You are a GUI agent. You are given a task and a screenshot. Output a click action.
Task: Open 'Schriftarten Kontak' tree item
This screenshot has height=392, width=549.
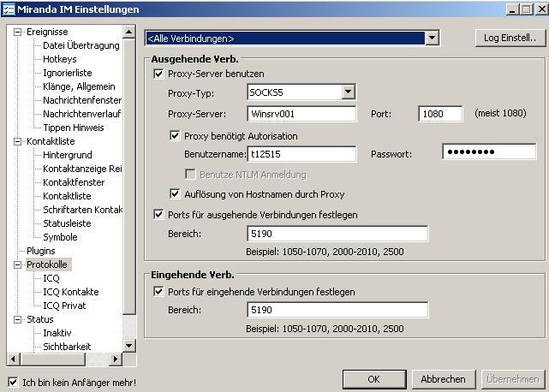[x=82, y=210]
